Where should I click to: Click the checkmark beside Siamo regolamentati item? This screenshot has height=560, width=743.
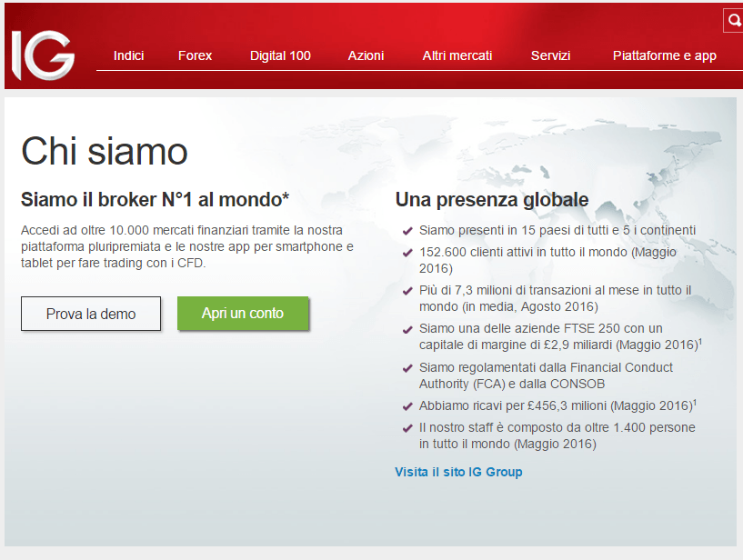point(407,367)
